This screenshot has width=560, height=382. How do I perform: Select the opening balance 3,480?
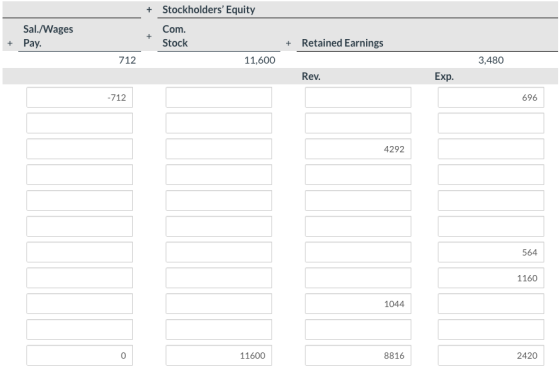[491, 60]
